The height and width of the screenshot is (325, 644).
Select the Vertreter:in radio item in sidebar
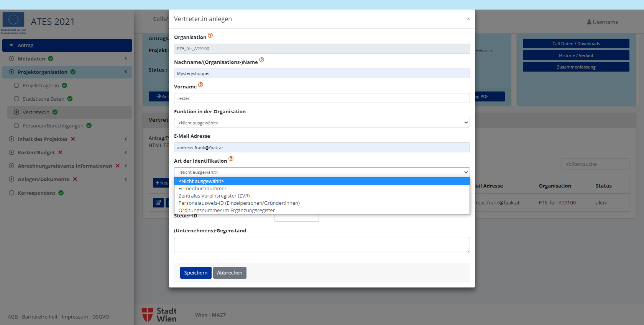(16, 112)
